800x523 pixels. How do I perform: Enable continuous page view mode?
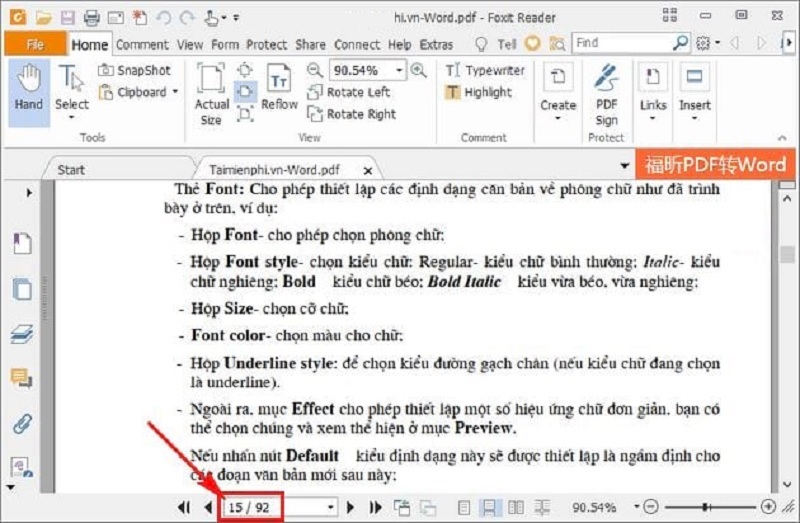(x=489, y=507)
